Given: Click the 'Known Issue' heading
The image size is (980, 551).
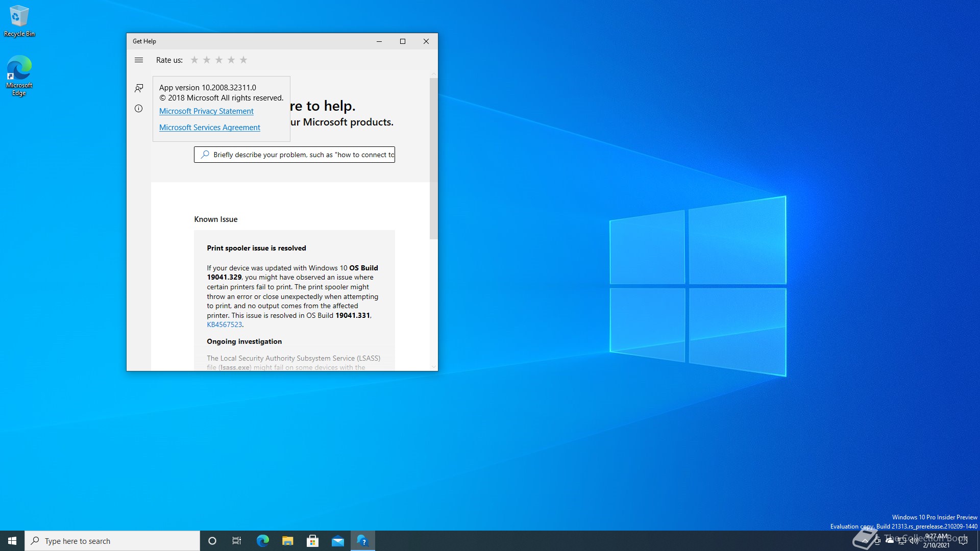Looking at the screenshot, I should pos(216,219).
